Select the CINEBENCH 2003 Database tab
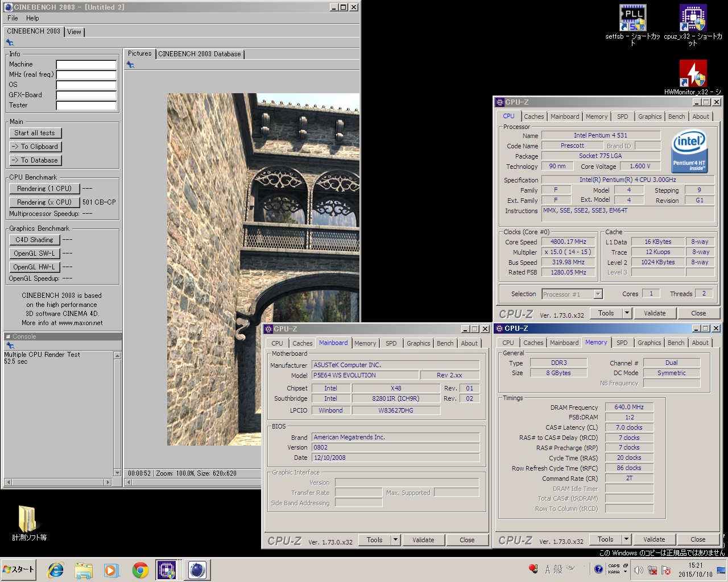Viewport: 728px width, 582px height. click(x=200, y=54)
